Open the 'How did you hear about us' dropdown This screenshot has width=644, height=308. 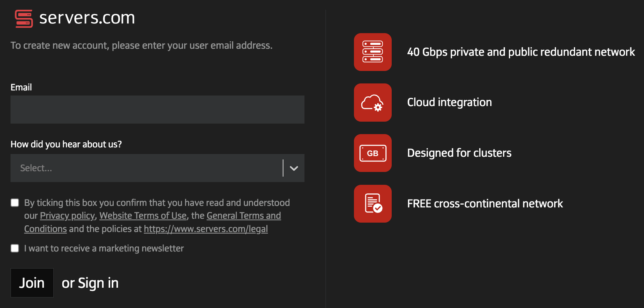[x=157, y=168]
